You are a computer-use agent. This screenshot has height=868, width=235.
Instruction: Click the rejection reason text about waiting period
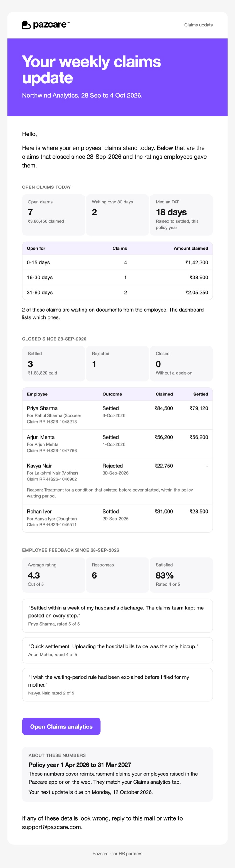tap(110, 493)
